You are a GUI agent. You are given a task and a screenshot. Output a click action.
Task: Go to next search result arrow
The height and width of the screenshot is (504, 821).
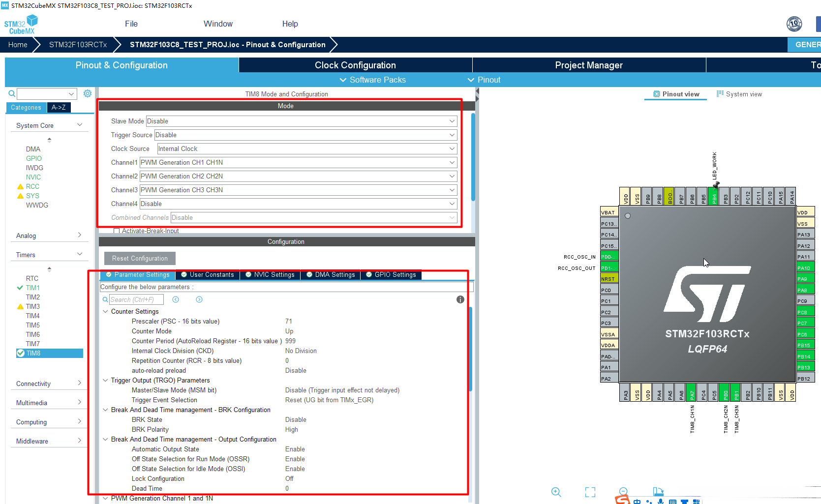coord(199,299)
